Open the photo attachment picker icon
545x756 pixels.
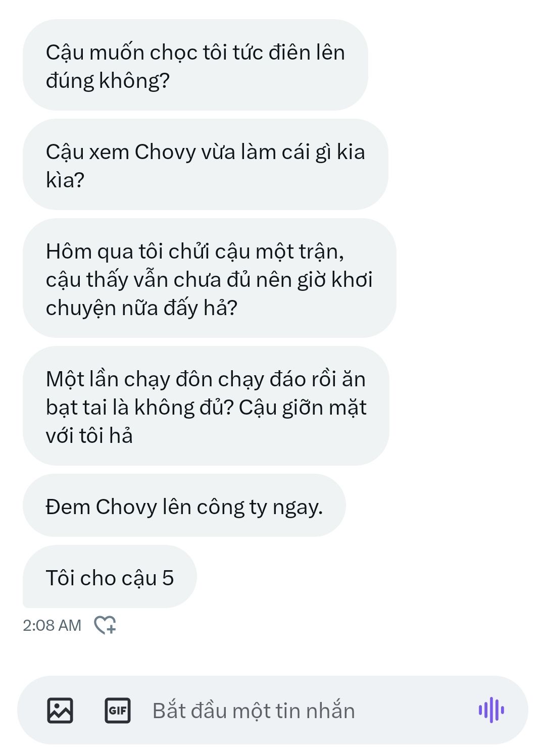(60, 711)
